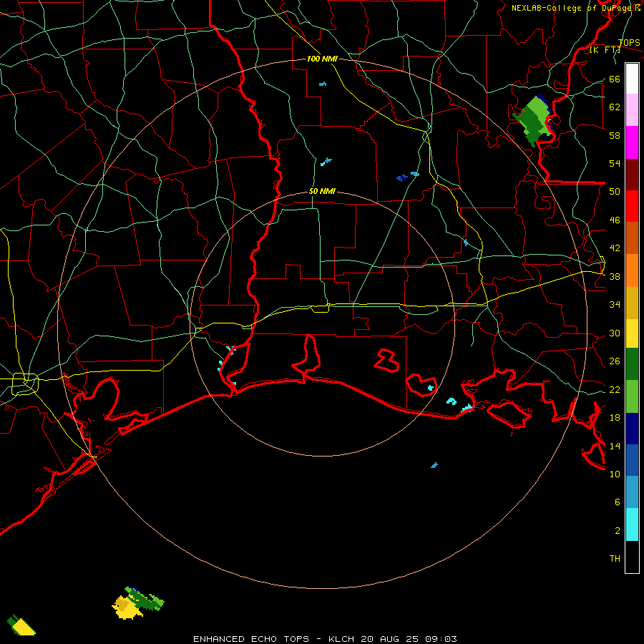Screen dimensions: 644x644
Task: Click the TOPS legend title
Action: click(629, 42)
